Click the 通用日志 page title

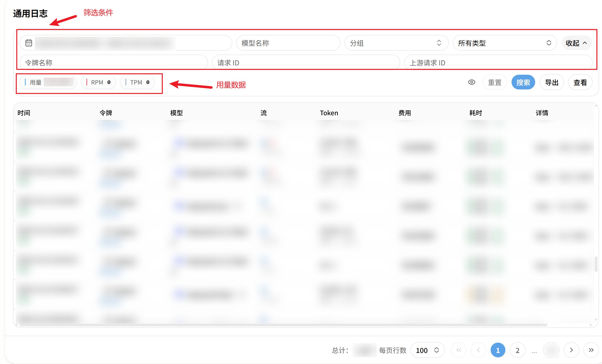pyautogui.click(x=30, y=14)
